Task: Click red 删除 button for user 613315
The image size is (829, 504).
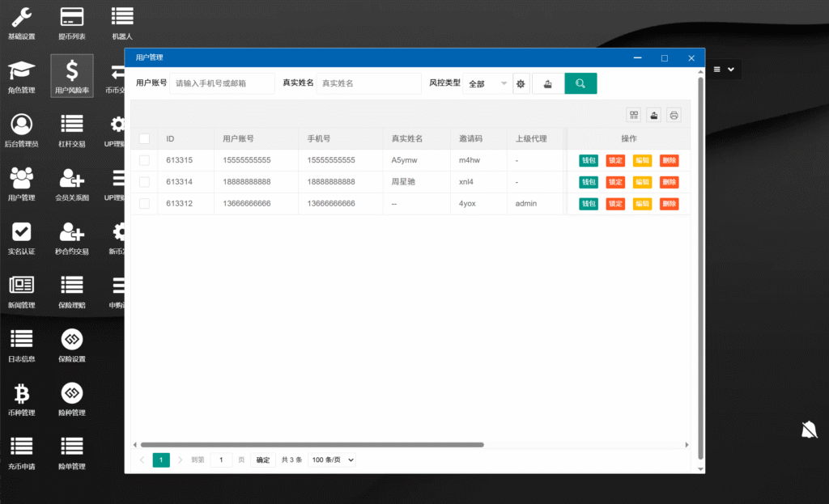Action: pos(669,160)
